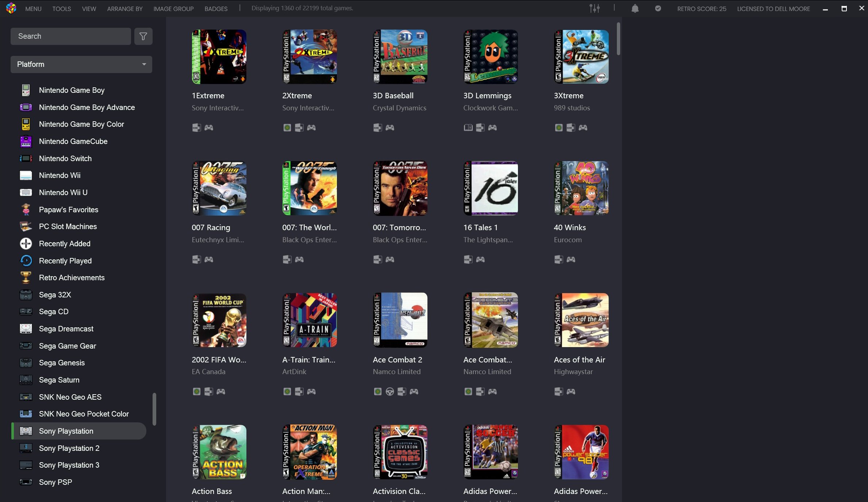This screenshot has width=868, height=502.
Task: Open the notifications bell icon
Action: [635, 8]
